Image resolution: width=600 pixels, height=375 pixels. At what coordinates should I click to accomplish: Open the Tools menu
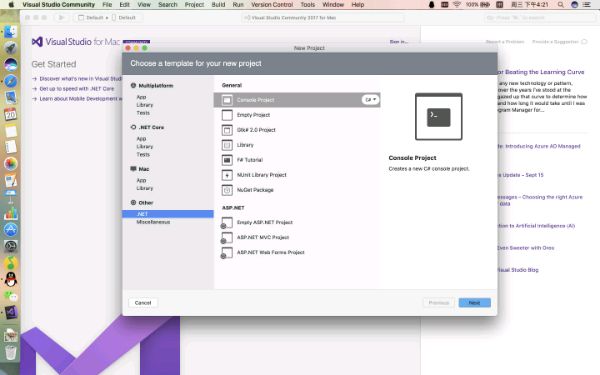click(308, 5)
